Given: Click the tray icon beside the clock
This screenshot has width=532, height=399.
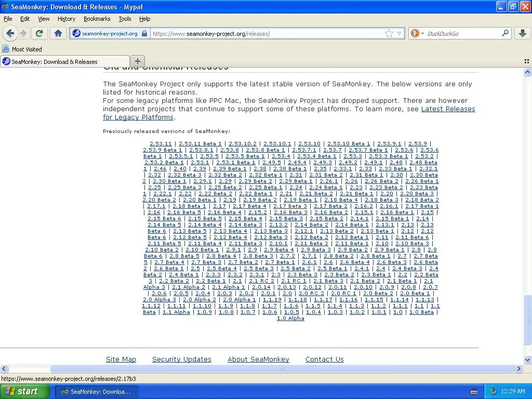Looking at the screenshot, I should point(493,391).
